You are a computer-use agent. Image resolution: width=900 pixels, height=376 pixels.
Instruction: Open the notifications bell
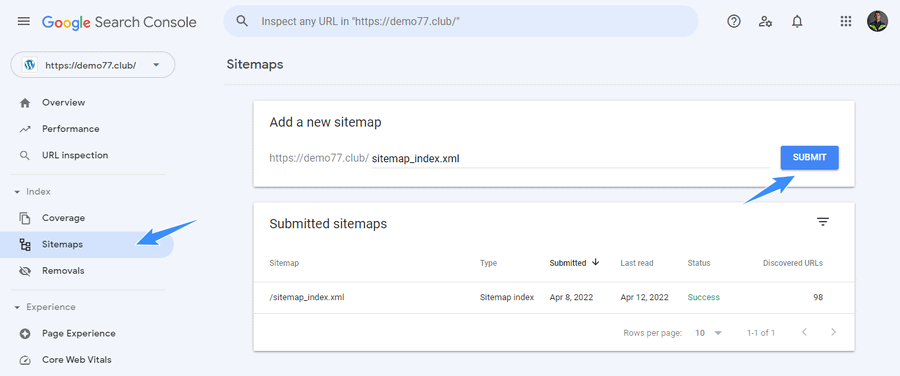tap(797, 22)
